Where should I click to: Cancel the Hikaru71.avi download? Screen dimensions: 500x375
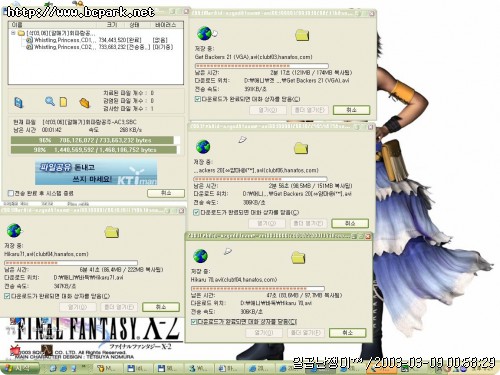click(x=161, y=307)
